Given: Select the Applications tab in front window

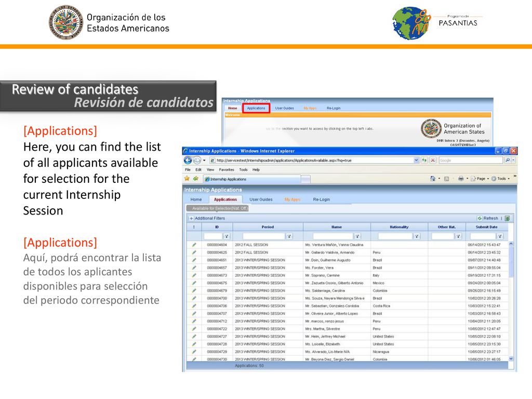Looking at the screenshot, I should [x=225, y=199].
